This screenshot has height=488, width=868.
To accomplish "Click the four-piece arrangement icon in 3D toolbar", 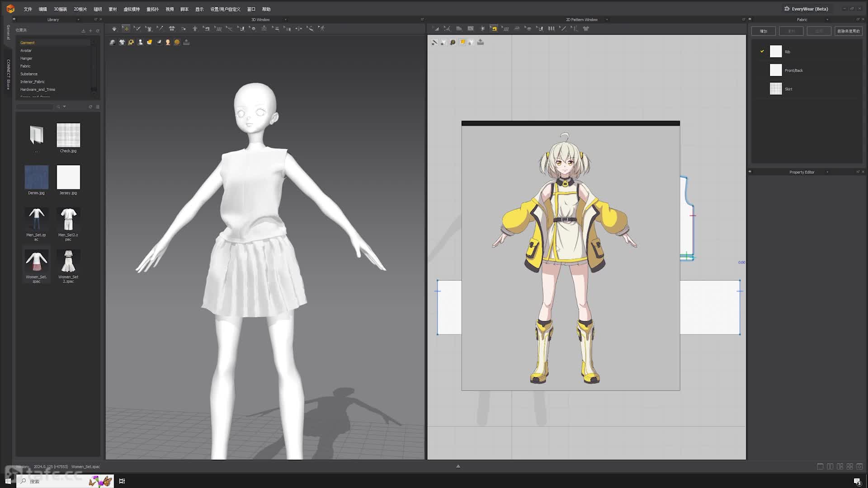I will (x=172, y=28).
